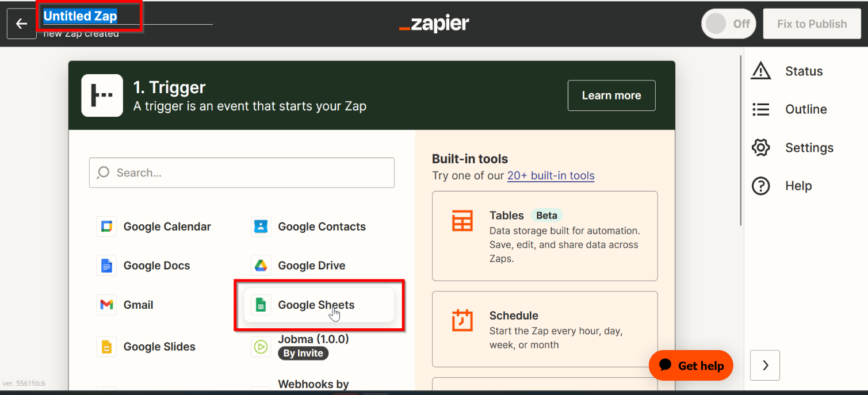Viewport: 868px width, 395px height.
Task: Choose Gmail app label
Action: (139, 305)
